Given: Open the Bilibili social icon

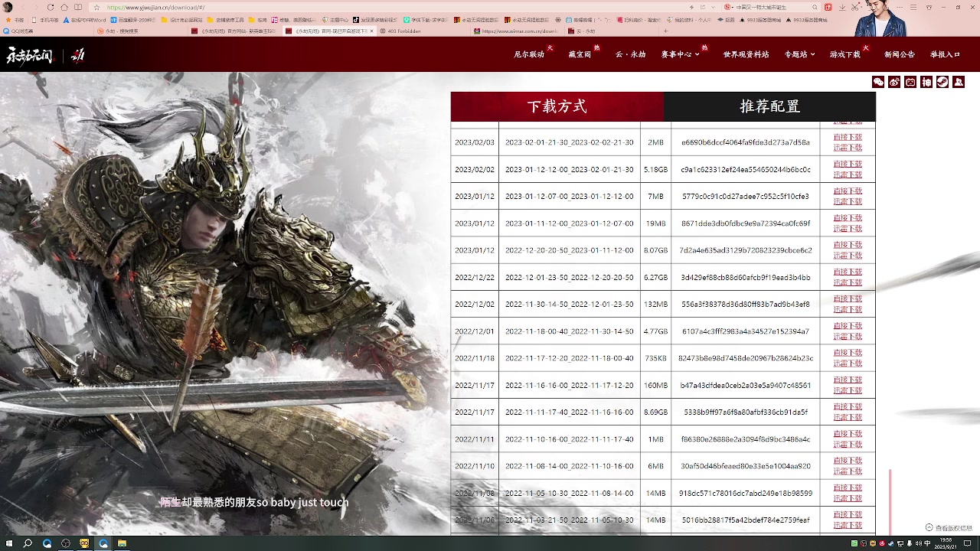Looking at the screenshot, I should click(910, 82).
